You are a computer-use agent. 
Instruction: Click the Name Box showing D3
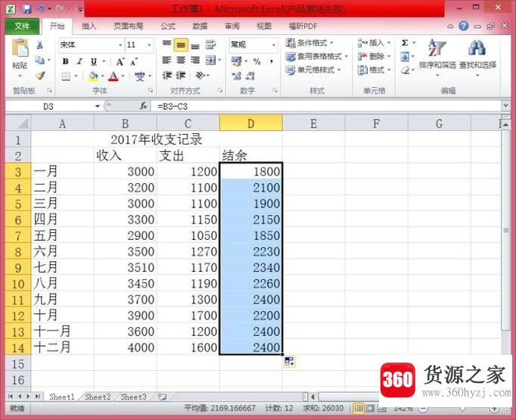49,106
